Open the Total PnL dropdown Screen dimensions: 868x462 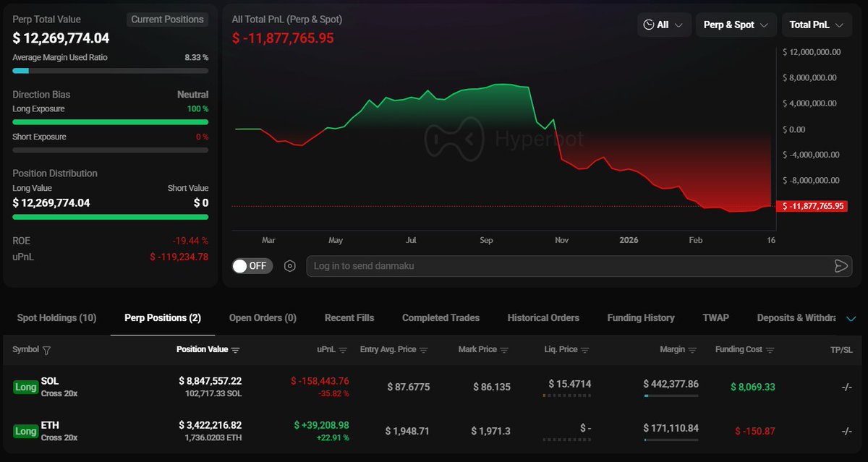click(816, 25)
